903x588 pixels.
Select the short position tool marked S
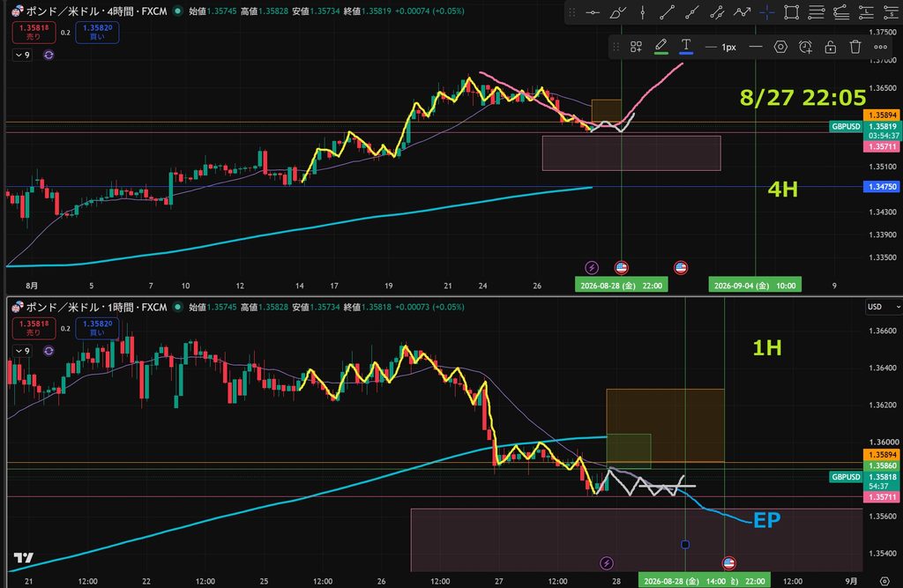[x=891, y=12]
